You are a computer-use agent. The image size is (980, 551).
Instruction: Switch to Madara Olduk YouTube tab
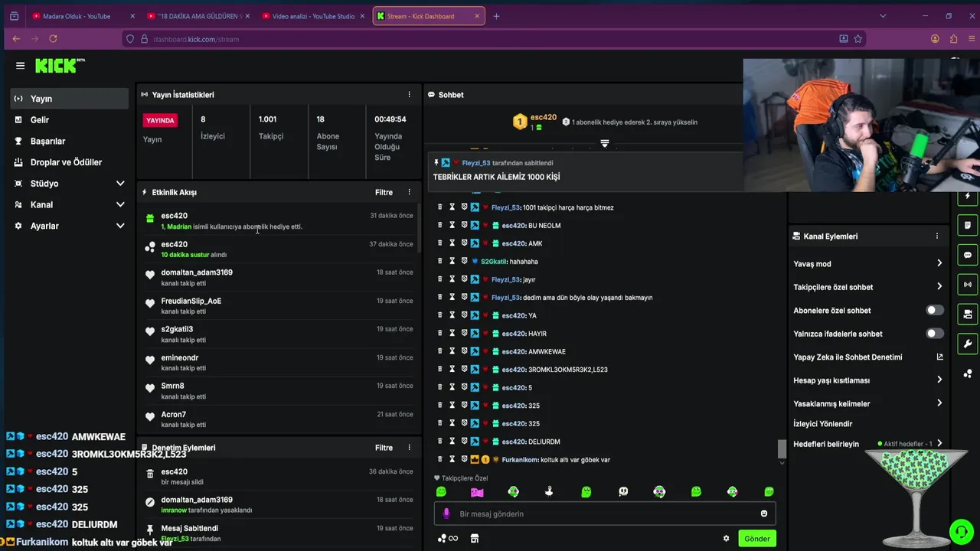pos(82,16)
